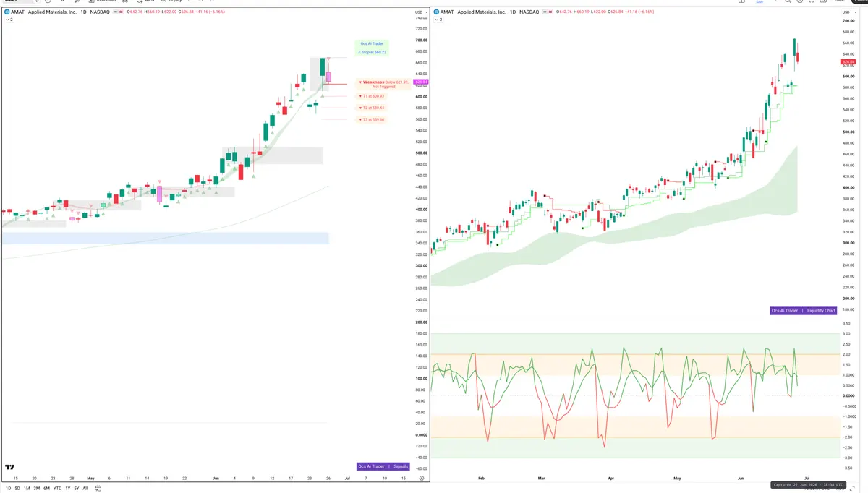Viewport: 868px width, 493px height.
Task: Click the "T2 at 580.44" target label
Action: pos(373,108)
